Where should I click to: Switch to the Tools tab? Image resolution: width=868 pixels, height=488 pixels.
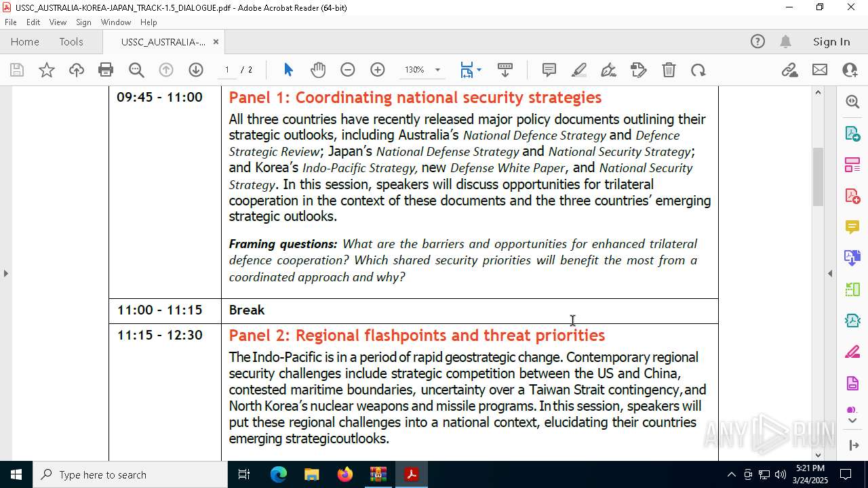click(71, 42)
